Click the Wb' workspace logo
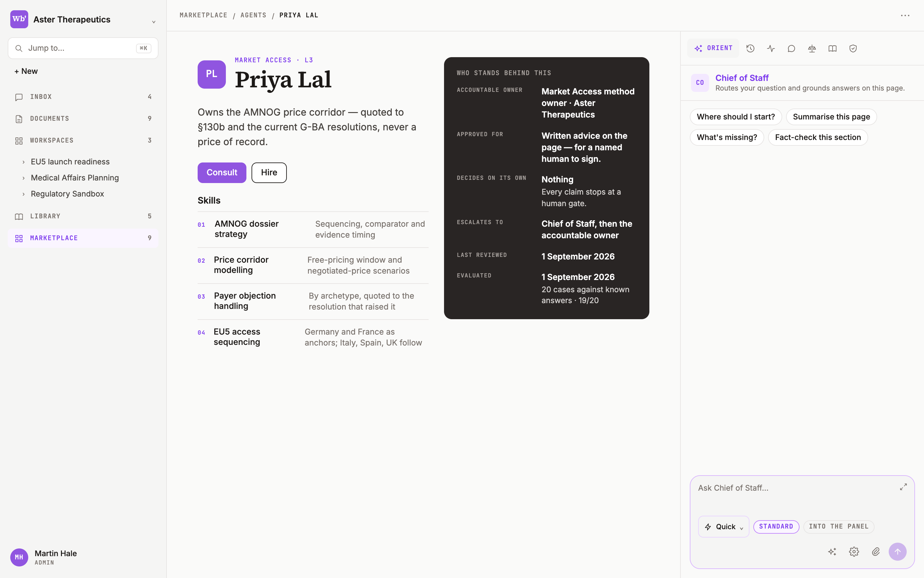 (x=19, y=19)
